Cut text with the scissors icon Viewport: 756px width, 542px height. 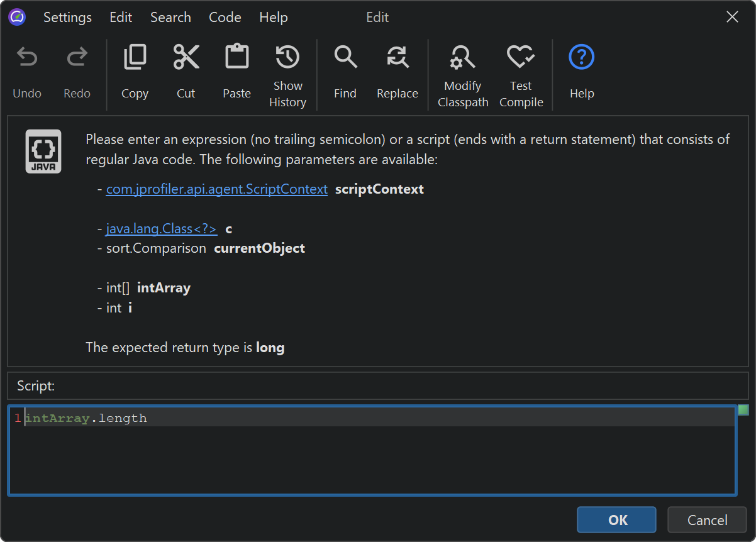coord(186,58)
